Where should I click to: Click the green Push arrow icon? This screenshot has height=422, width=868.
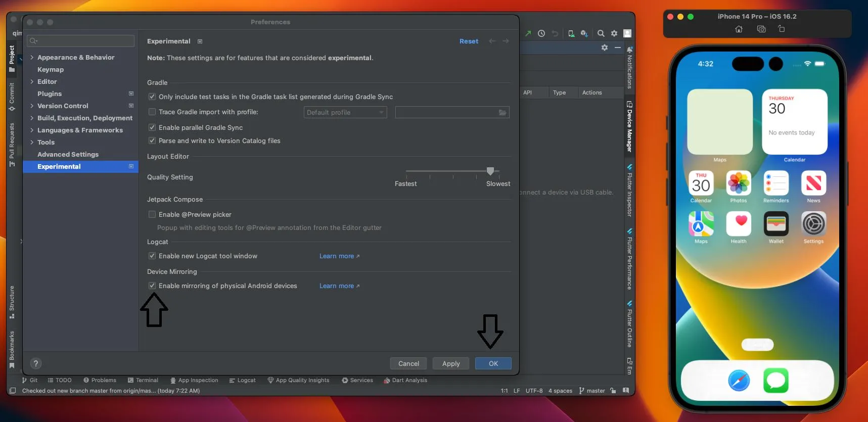coord(528,33)
